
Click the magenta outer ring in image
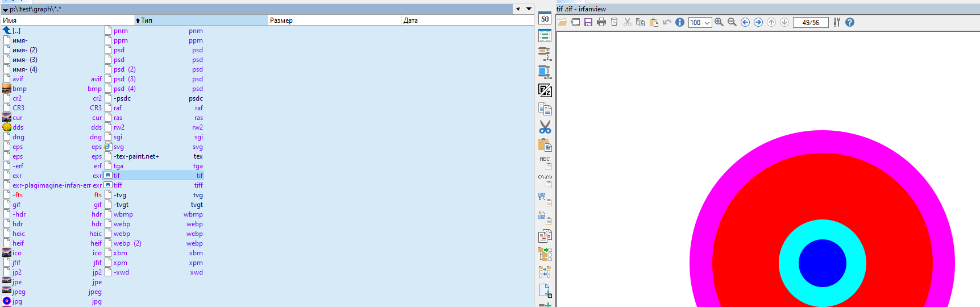(x=823, y=141)
